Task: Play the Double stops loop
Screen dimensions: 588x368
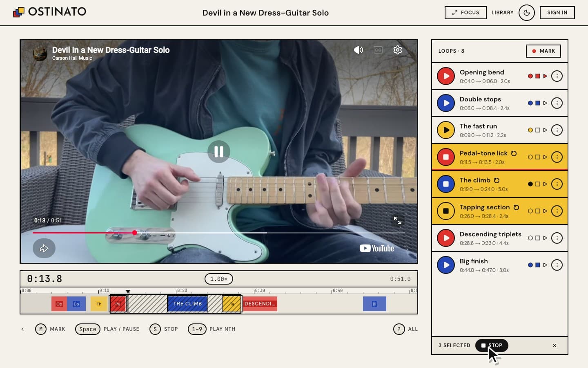Action: coord(446,103)
